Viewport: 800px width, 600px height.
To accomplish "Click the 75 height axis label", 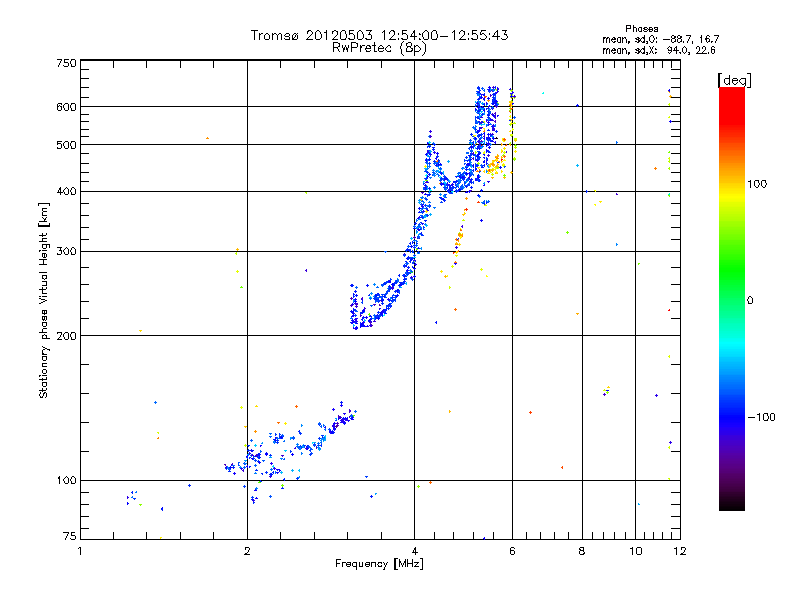I will (x=70, y=536).
